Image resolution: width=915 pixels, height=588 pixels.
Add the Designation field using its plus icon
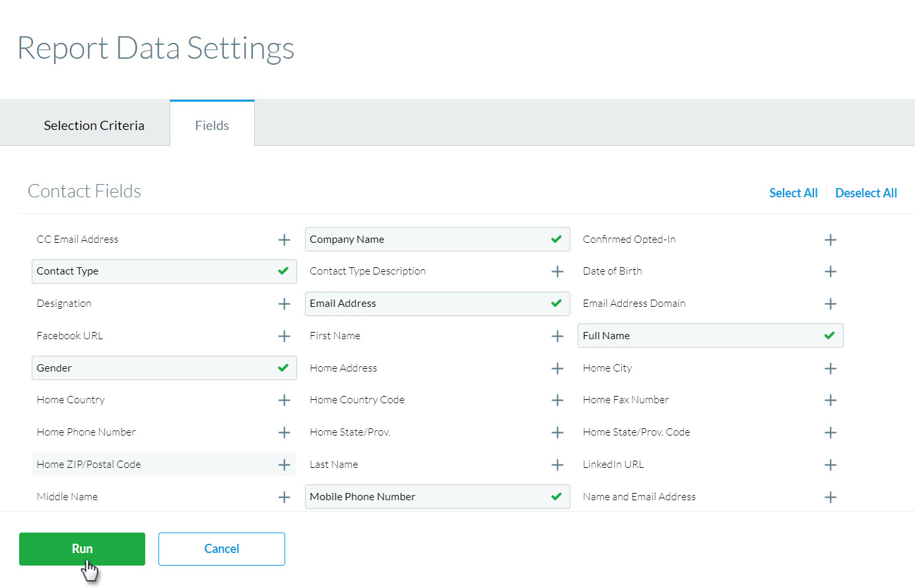(x=284, y=304)
